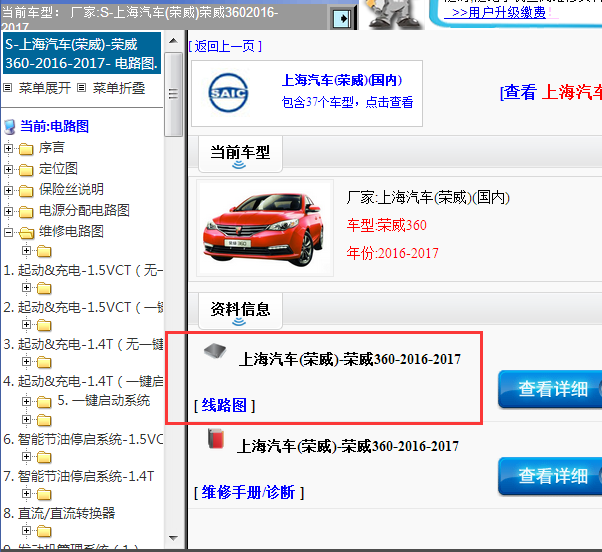Select the 维修电路图 folder
602x552 pixels.
71,231
